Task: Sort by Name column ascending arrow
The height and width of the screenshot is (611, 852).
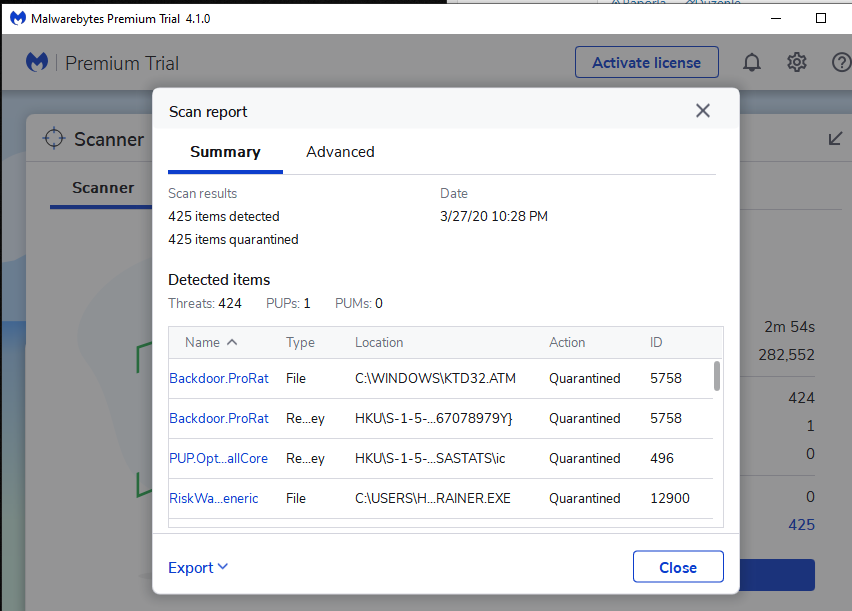Action: click(232, 342)
